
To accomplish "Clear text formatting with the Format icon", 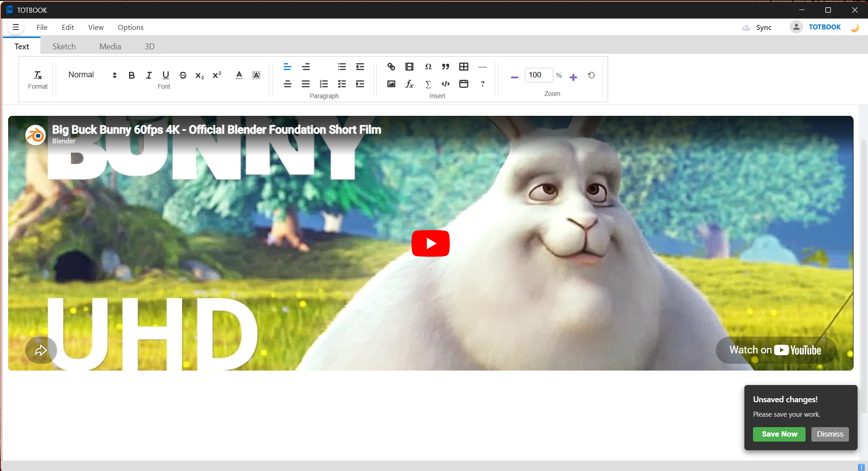I will click(x=38, y=75).
